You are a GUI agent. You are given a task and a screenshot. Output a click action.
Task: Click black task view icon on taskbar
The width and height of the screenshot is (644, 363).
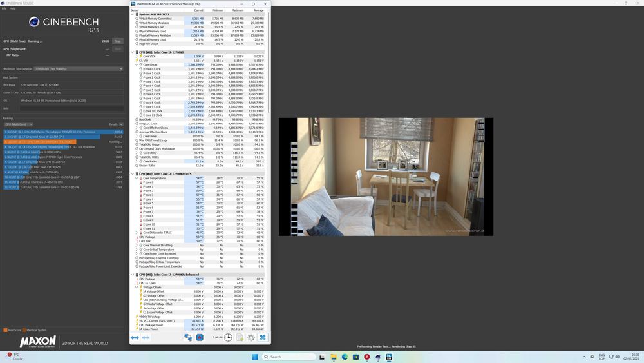click(x=322, y=357)
